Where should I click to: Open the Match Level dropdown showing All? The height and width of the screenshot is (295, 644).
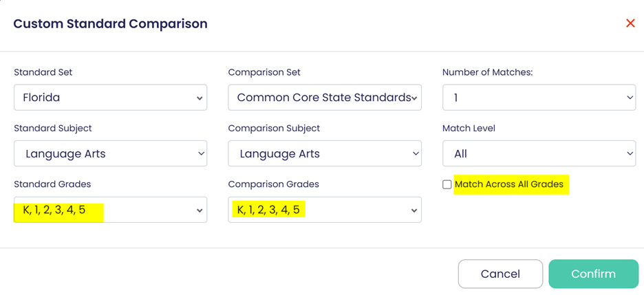click(539, 154)
